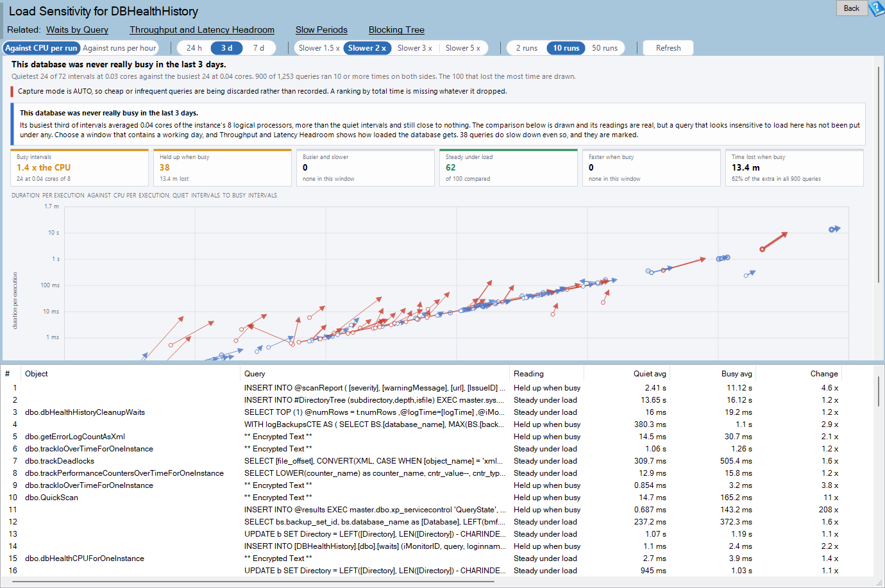Click the horizontal scrollbar below the table
Viewport: 885px width, 588px height.
(253, 582)
